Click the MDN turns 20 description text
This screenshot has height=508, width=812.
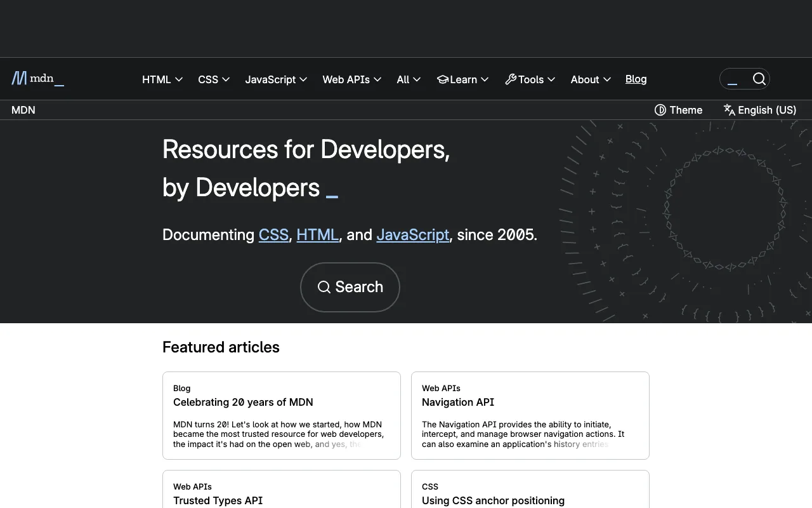tap(278, 434)
